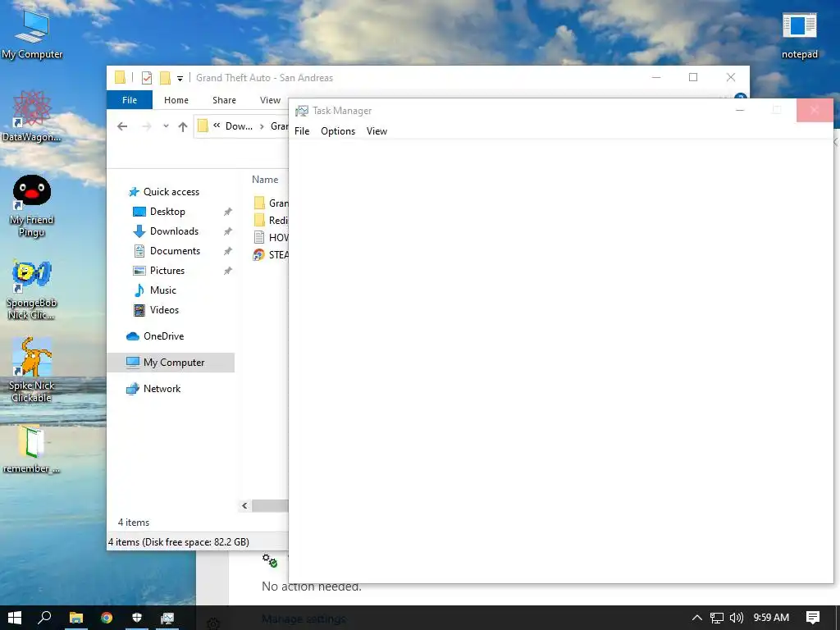
Task: Select My Computer in navigation pane
Action: pyautogui.click(x=171, y=363)
